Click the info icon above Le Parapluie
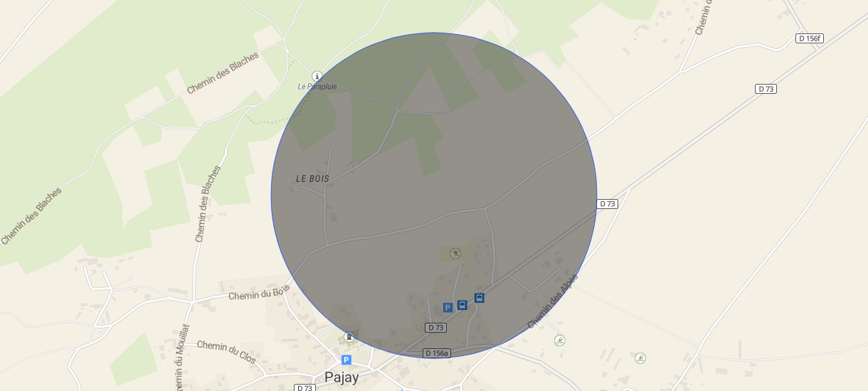Screen dimensions: 868x391 317,76
